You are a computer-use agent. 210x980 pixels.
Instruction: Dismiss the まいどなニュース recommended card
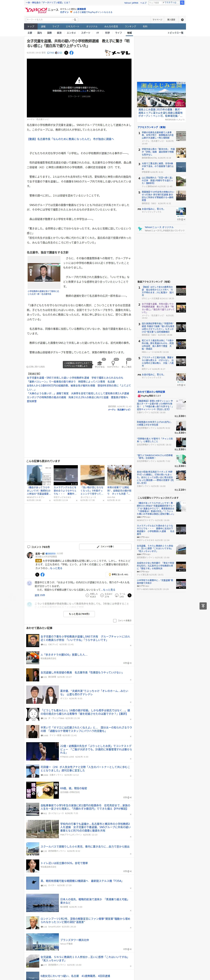click(103, 500)
